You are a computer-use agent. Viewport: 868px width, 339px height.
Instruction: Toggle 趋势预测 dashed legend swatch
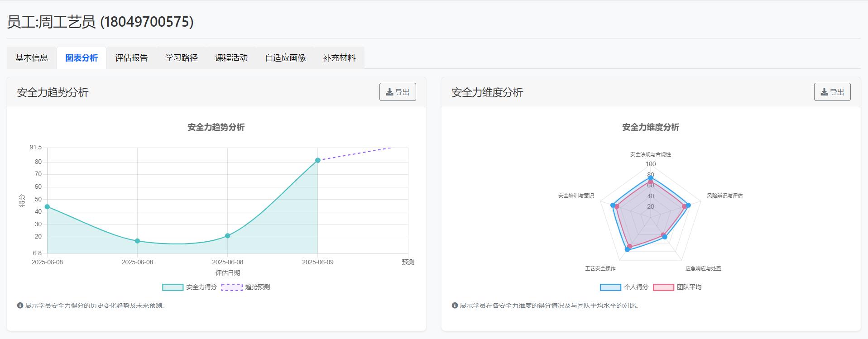[x=232, y=287]
